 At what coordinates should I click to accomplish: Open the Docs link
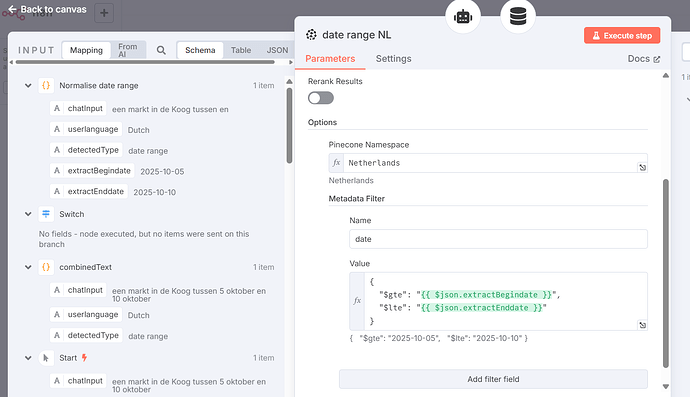[643, 59]
